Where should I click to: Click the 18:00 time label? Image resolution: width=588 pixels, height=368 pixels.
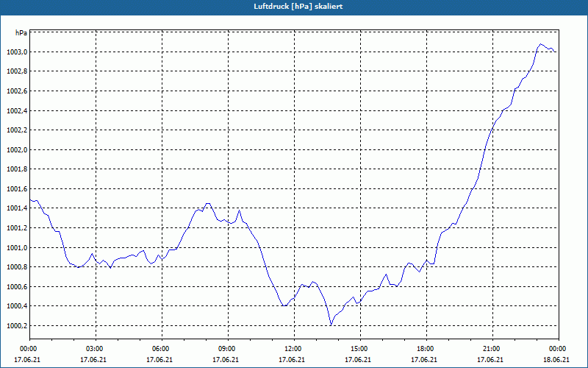(426, 349)
